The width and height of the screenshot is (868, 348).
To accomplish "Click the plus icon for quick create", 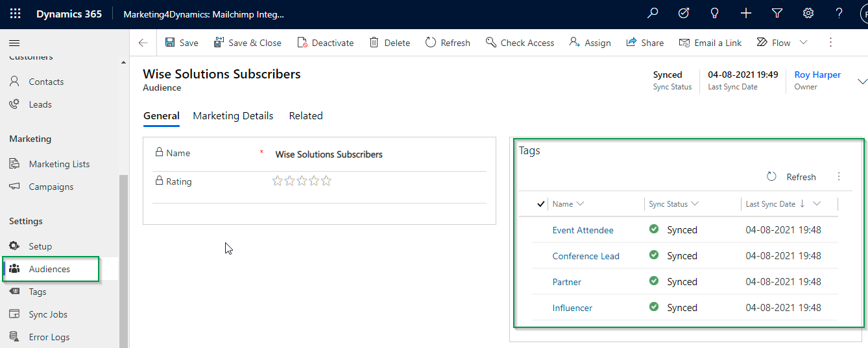I will click(746, 13).
